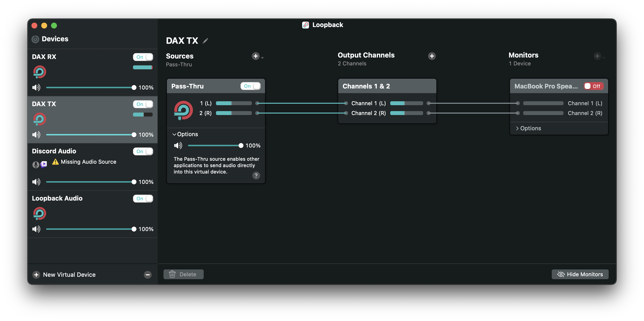Toggle the Discord Audio device off
This screenshot has width=644, height=321.
[143, 151]
